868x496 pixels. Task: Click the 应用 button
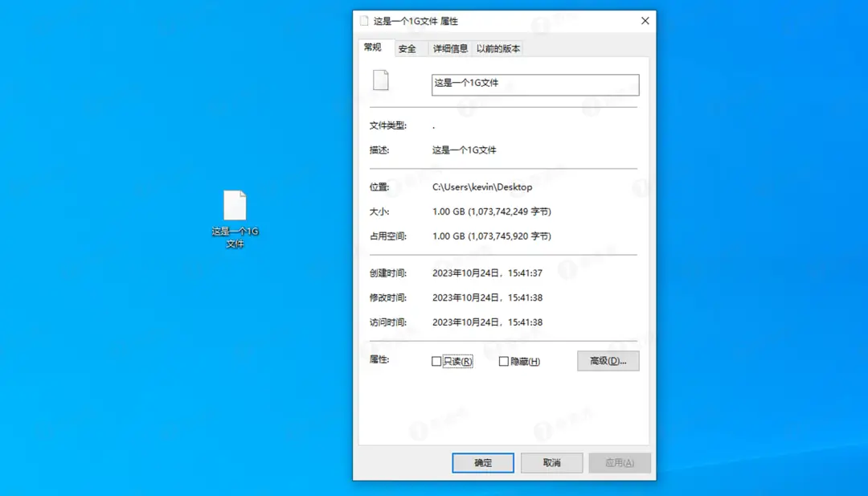[619, 463]
